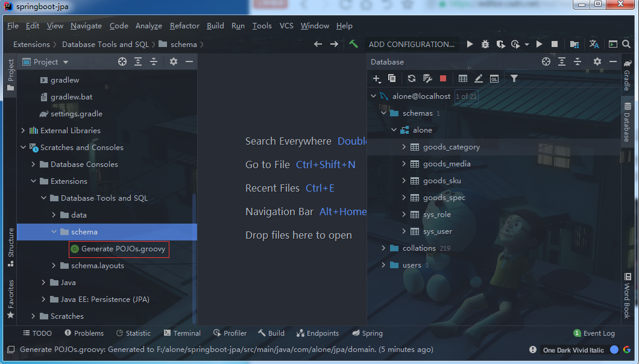Click the locate target icon in Project panel
The image size is (639, 364).
pos(122,61)
